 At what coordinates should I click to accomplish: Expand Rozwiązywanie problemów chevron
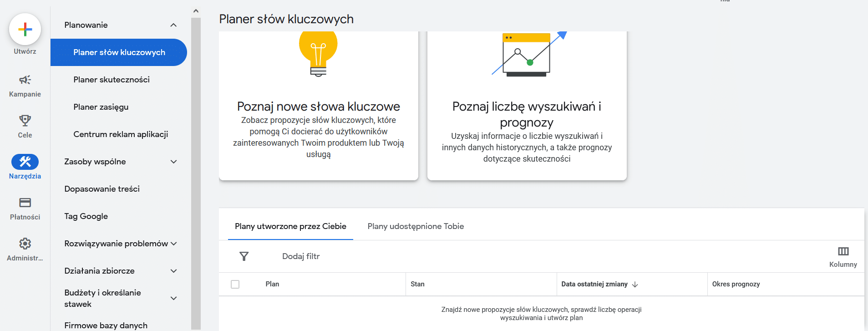point(173,244)
